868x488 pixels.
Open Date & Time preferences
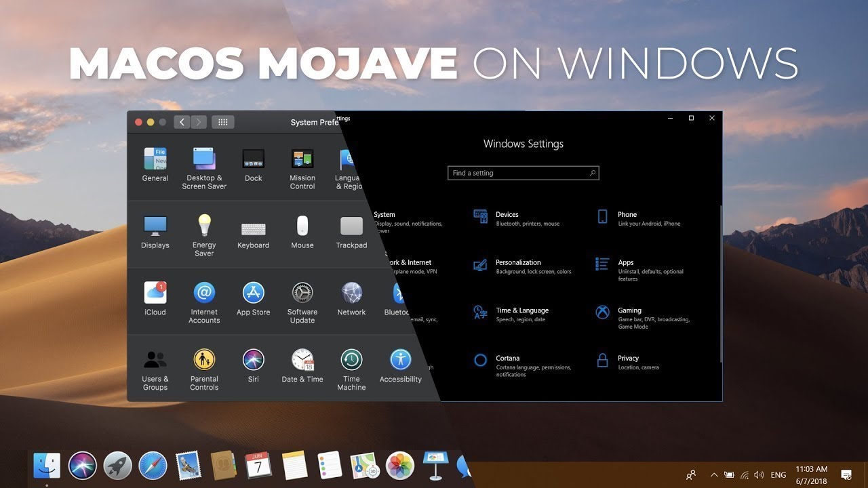click(x=302, y=366)
